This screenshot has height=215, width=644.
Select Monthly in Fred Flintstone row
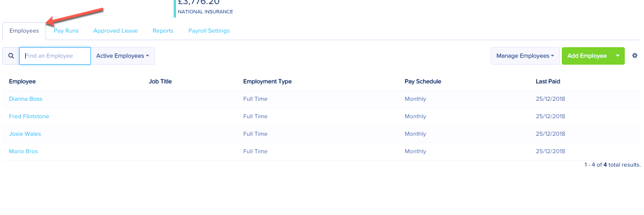pyautogui.click(x=415, y=117)
